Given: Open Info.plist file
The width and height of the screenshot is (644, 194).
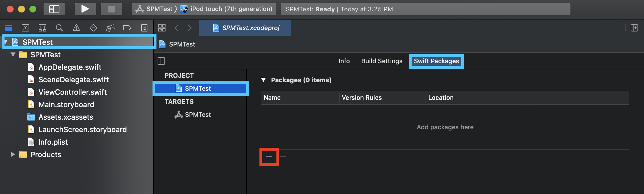Looking at the screenshot, I should tap(53, 142).
